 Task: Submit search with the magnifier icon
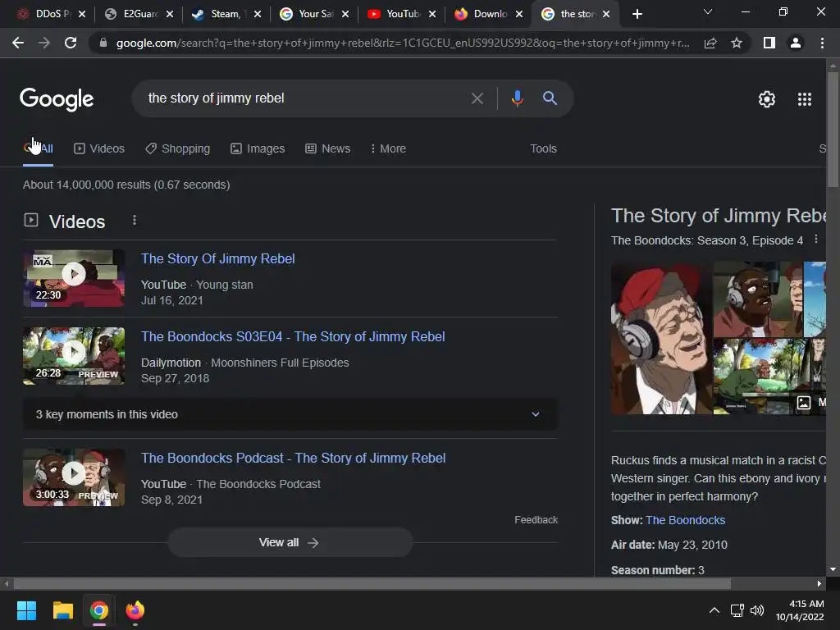coord(550,98)
